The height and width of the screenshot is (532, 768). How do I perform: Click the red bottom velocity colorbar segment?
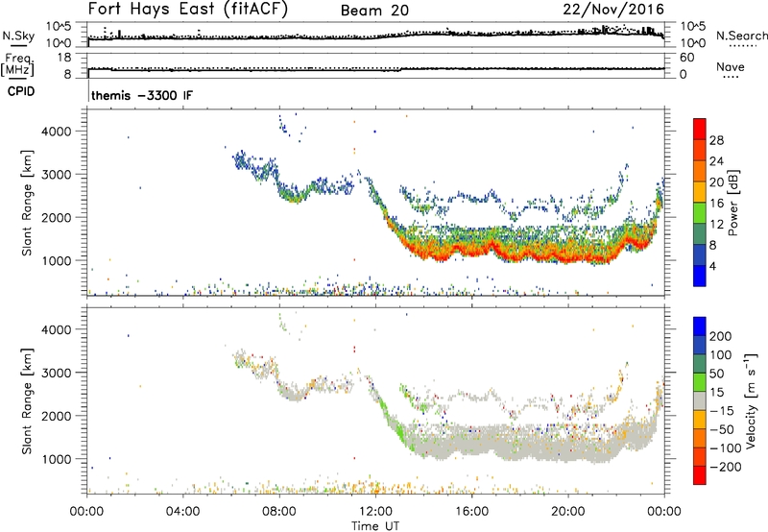tap(700, 475)
